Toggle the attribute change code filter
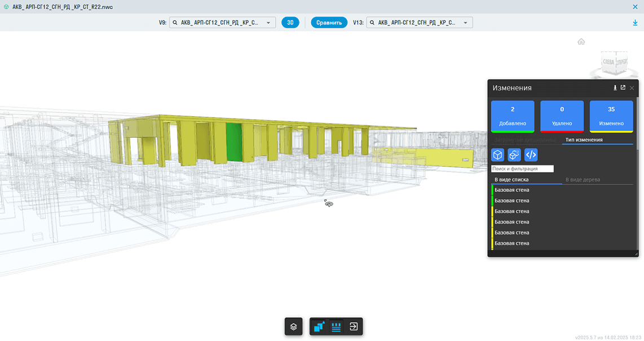Screen dimensions: 644x341 coord(531,155)
